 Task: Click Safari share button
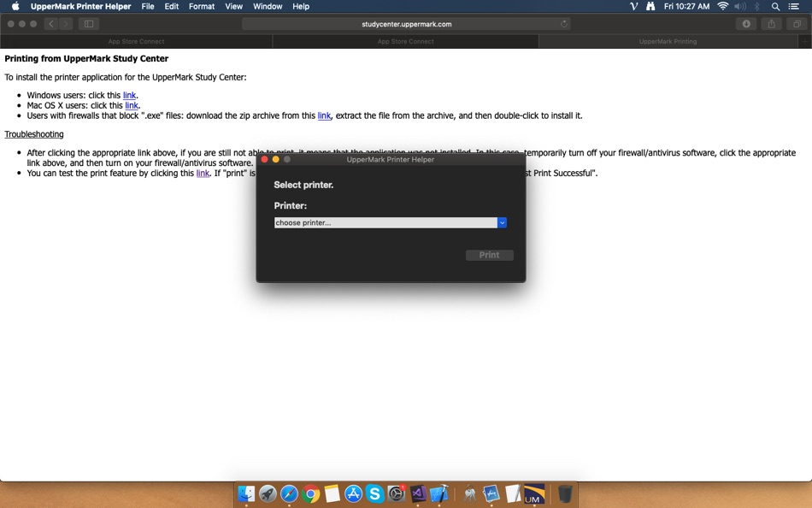coord(772,24)
